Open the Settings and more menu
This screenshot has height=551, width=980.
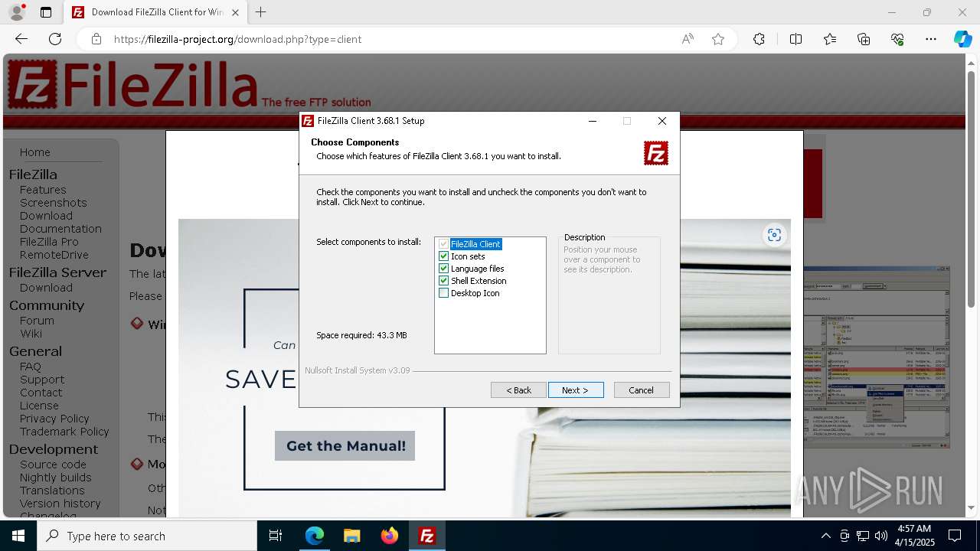[x=931, y=39]
